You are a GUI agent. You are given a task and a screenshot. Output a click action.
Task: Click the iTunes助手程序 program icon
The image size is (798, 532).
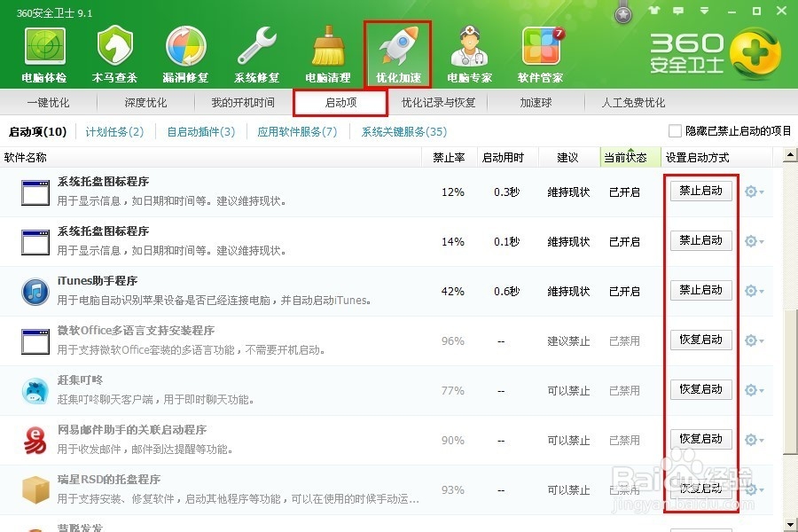coord(35,291)
